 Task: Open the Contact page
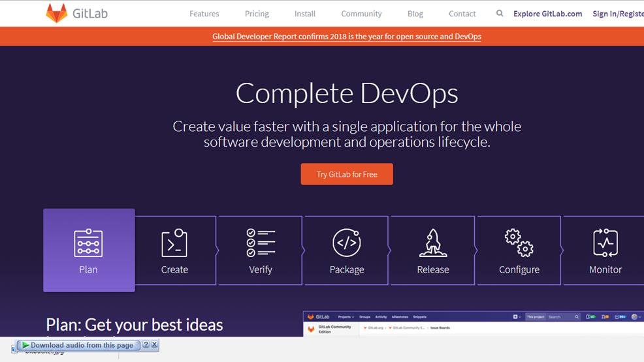(x=462, y=14)
